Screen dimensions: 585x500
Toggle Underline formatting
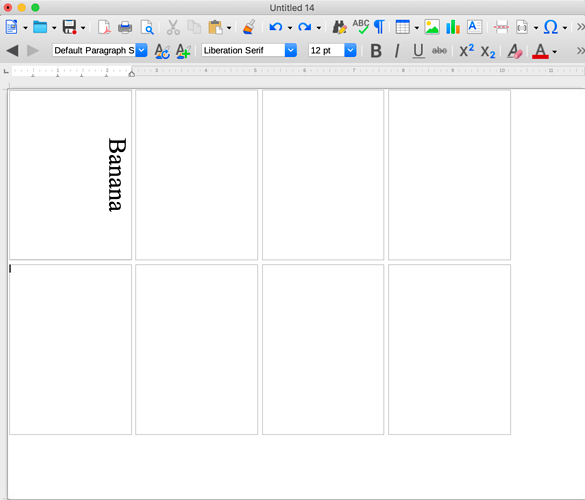(418, 51)
